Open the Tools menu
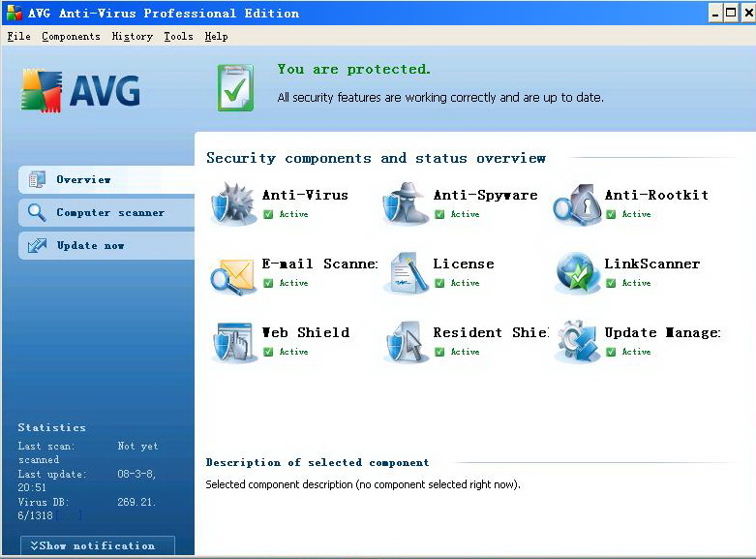This screenshot has height=559, width=756. (178, 36)
